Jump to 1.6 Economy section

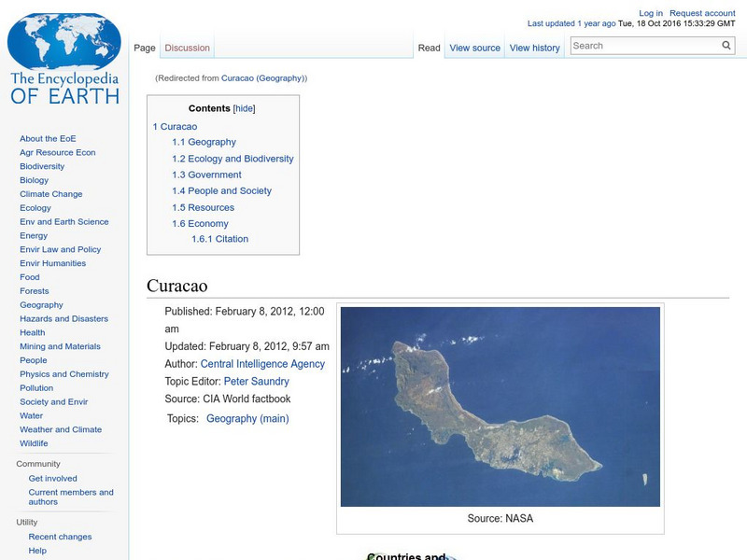[x=200, y=224]
